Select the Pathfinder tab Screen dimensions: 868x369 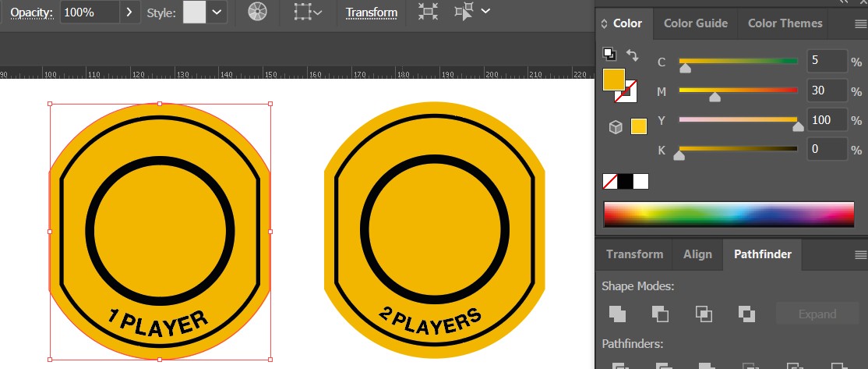point(763,254)
